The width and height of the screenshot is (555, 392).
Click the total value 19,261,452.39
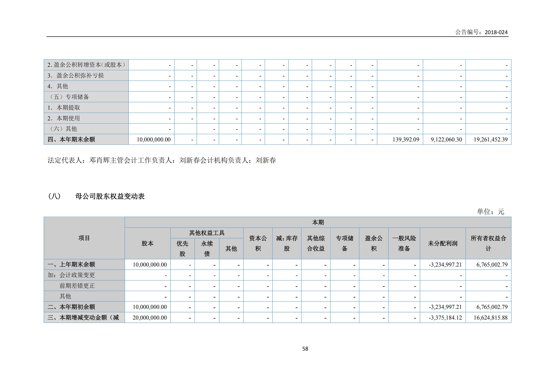[x=490, y=139]
